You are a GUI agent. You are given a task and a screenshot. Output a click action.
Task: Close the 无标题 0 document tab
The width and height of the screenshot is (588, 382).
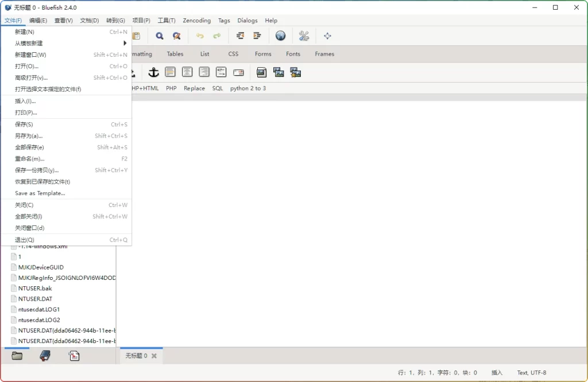pos(154,356)
